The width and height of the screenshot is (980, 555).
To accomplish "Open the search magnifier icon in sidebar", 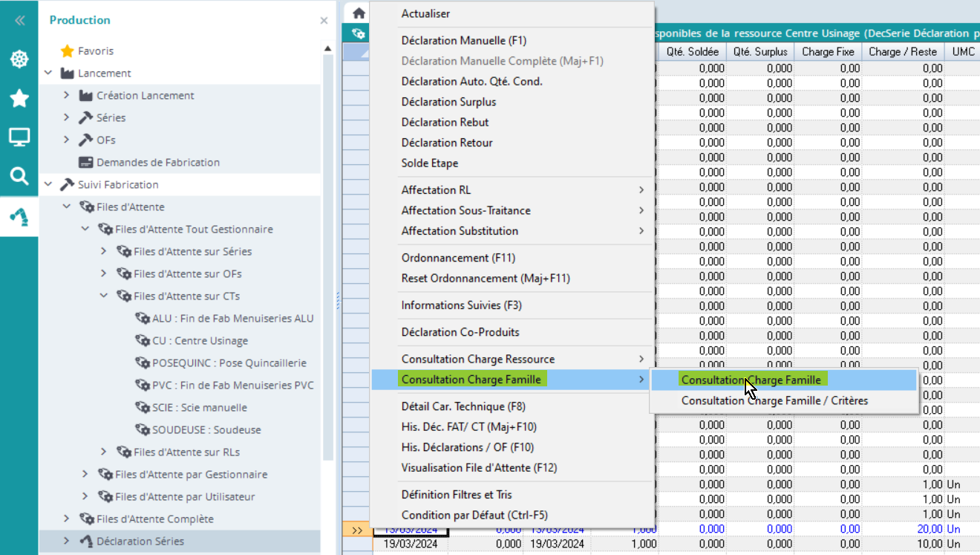I will tap(19, 176).
